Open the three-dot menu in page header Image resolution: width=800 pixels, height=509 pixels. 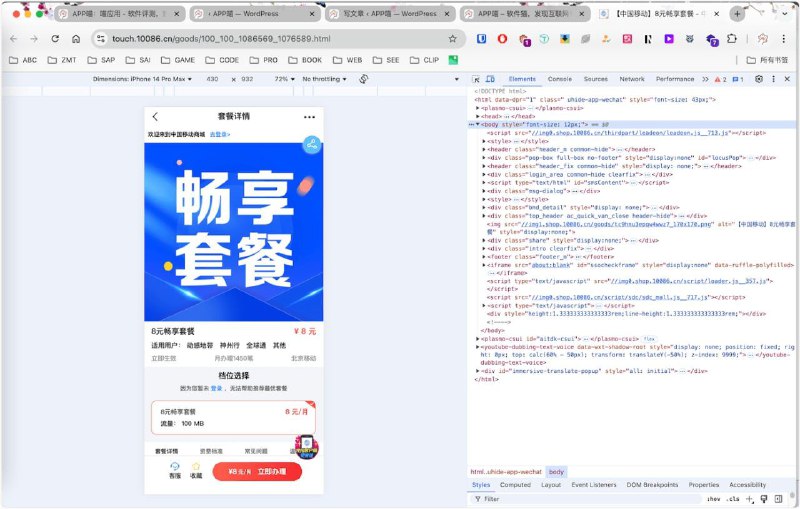[x=309, y=117]
